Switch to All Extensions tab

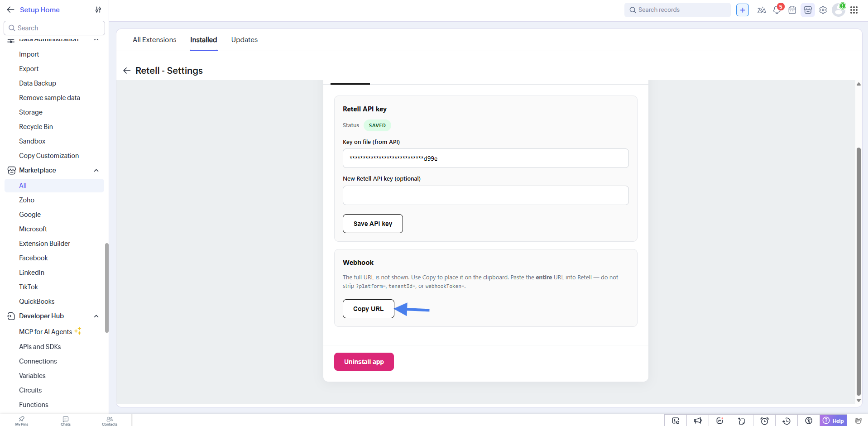[x=154, y=40]
